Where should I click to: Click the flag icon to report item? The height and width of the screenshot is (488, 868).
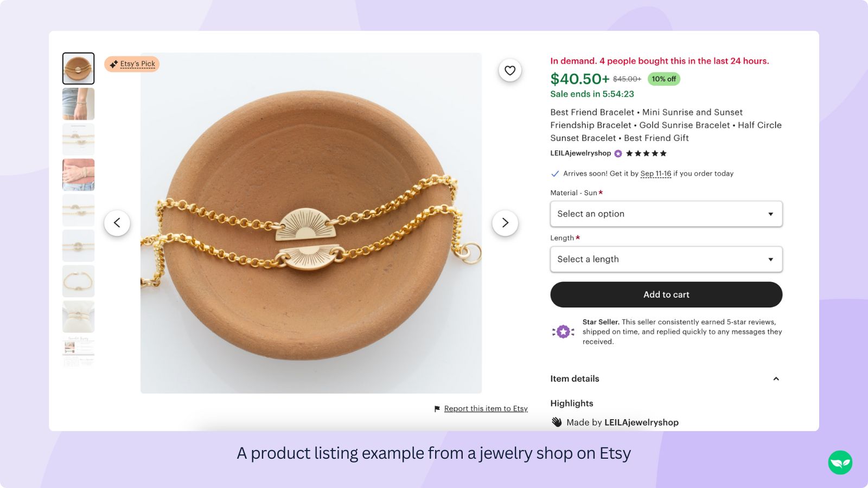(x=437, y=408)
